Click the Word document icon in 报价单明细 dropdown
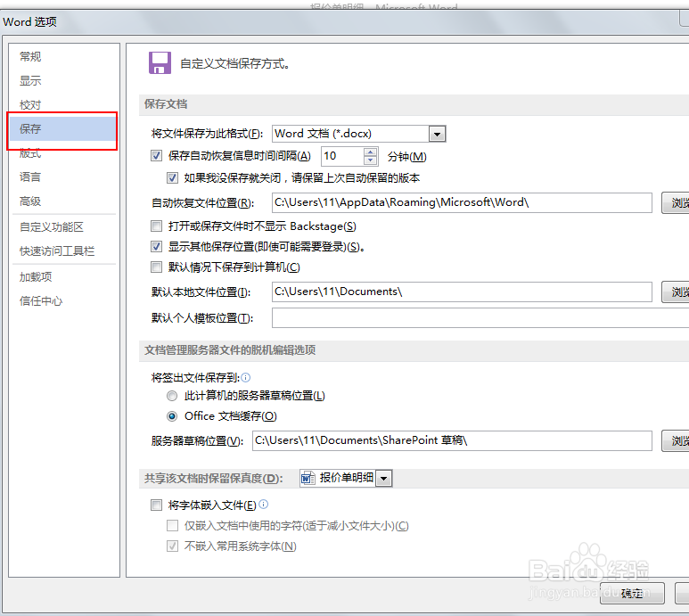This screenshot has width=689, height=616. (x=308, y=478)
